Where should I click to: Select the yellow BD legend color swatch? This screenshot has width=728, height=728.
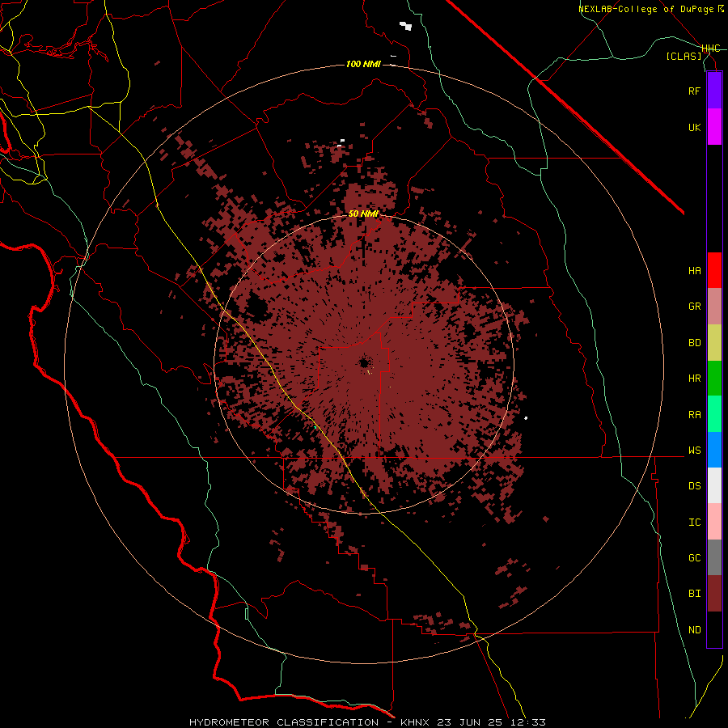[x=714, y=343]
